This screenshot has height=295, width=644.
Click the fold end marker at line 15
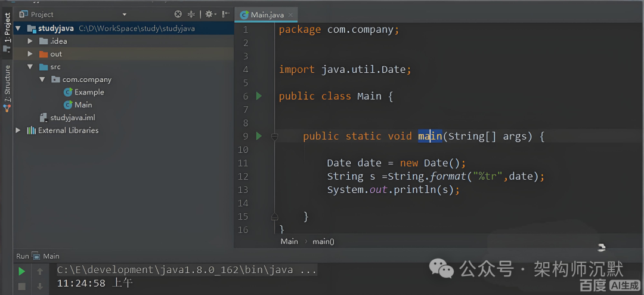click(x=275, y=216)
